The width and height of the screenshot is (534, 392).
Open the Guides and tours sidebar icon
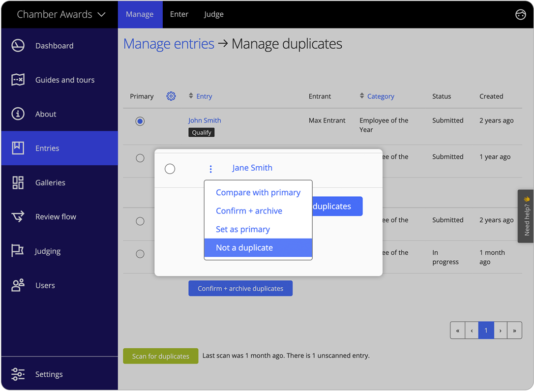click(x=18, y=80)
